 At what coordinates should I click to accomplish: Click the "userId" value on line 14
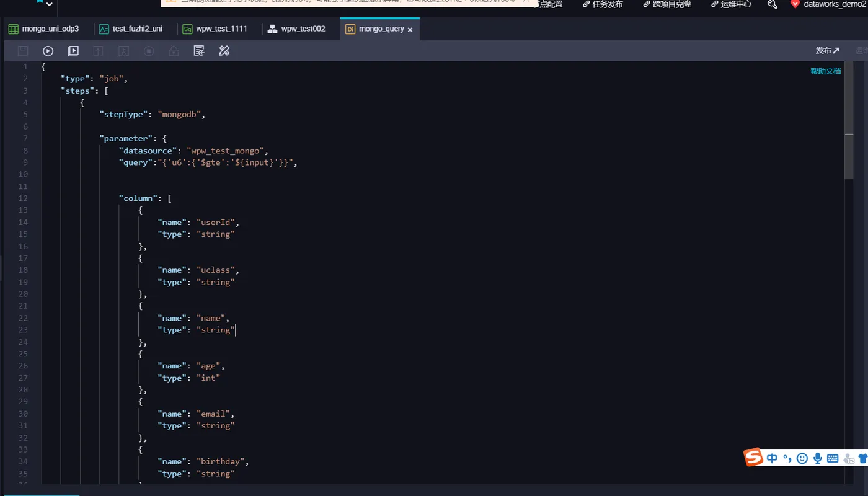click(x=216, y=222)
